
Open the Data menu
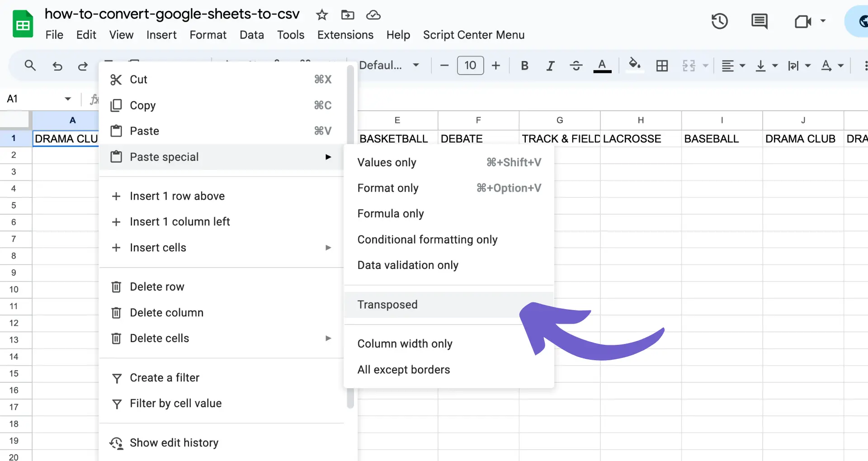[252, 35]
